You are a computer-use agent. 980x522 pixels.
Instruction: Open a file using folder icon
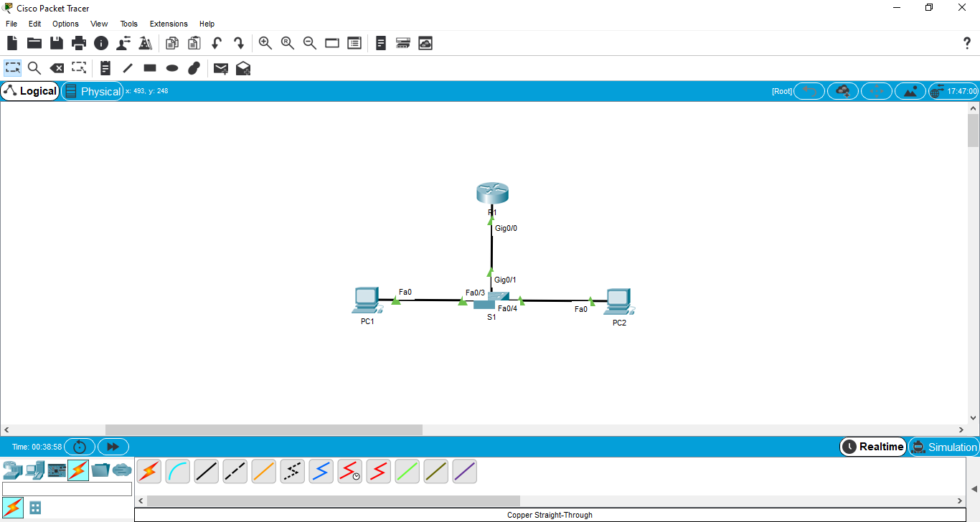[x=34, y=43]
